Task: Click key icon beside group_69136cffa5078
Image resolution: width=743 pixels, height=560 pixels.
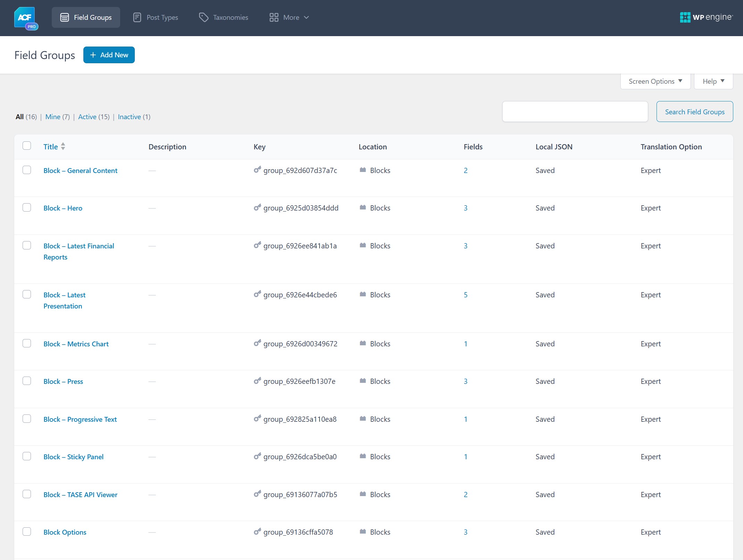Action: [x=257, y=532]
